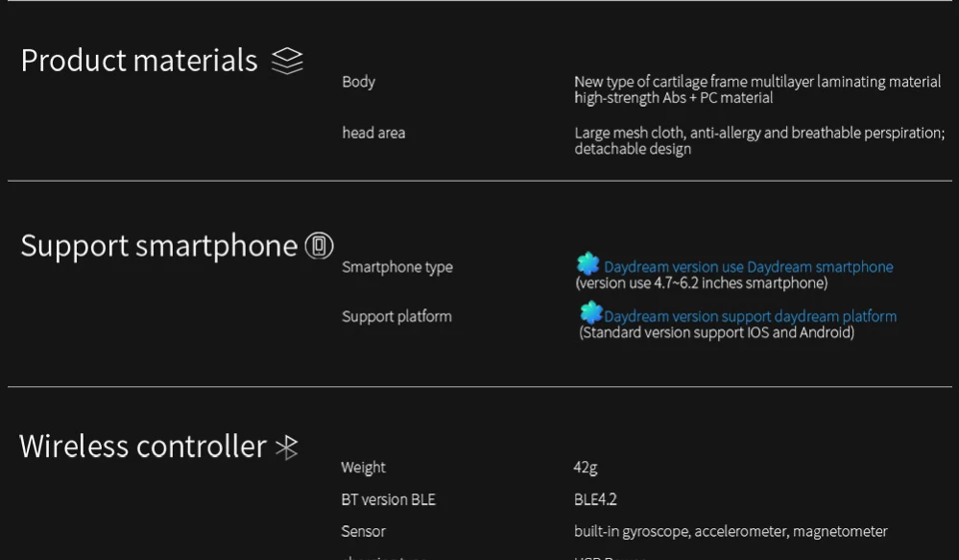
Task: Click the smartphone icon next to Support smartphone
Action: click(x=319, y=246)
